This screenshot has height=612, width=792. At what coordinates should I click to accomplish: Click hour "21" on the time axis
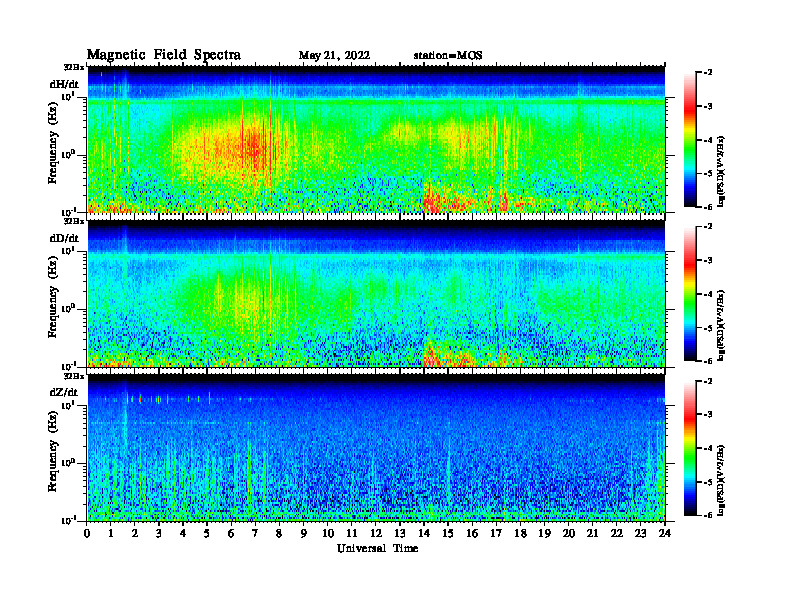[592, 534]
